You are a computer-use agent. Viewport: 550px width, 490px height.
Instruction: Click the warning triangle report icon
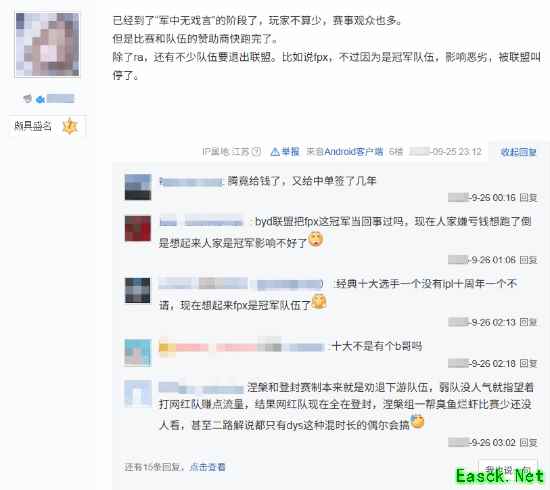[275, 152]
